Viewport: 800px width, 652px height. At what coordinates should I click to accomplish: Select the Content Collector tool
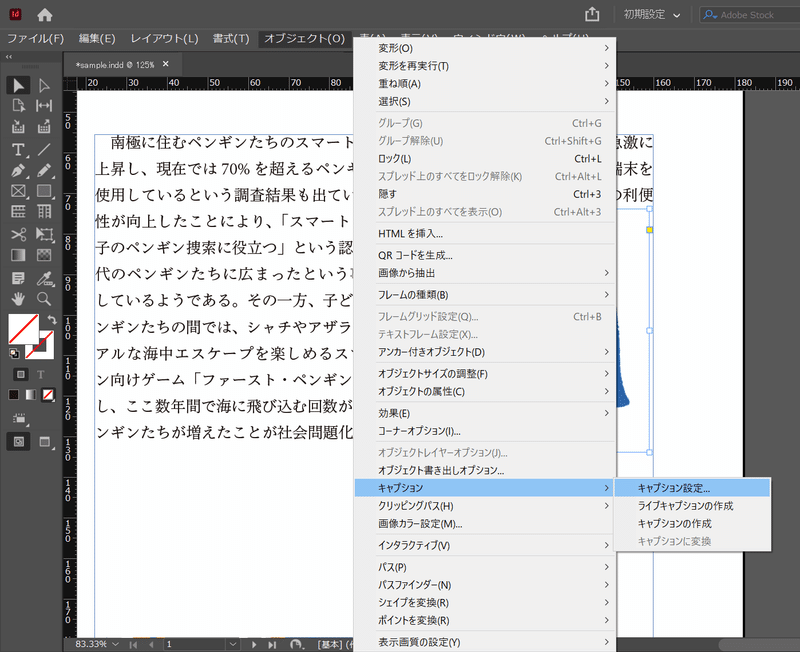click(x=18, y=127)
